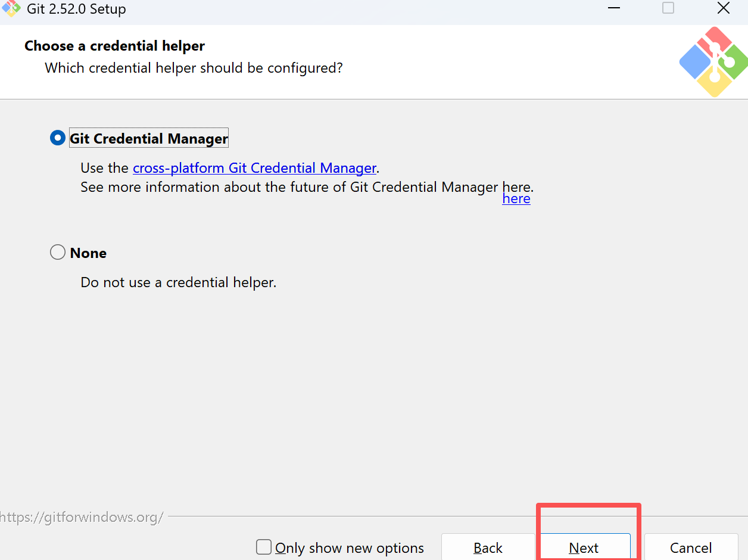Click 'Which credential helper should be configured?' text
The image size is (748, 560).
tap(194, 68)
